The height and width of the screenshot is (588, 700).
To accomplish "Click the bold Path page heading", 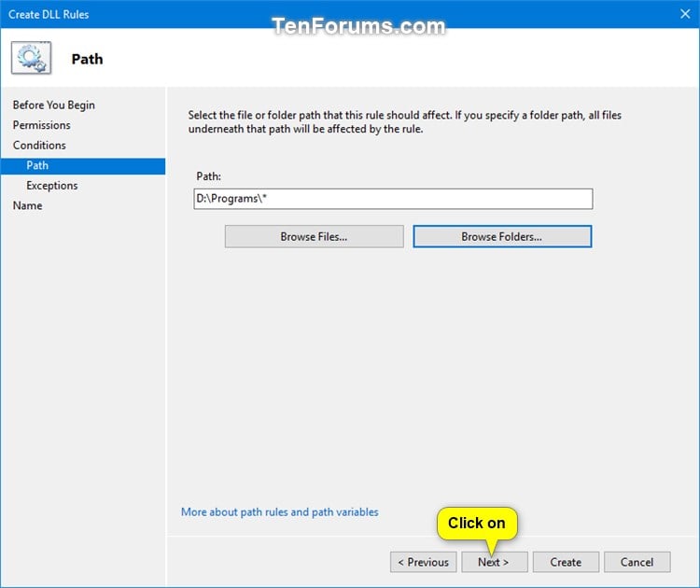I will tap(87, 59).
